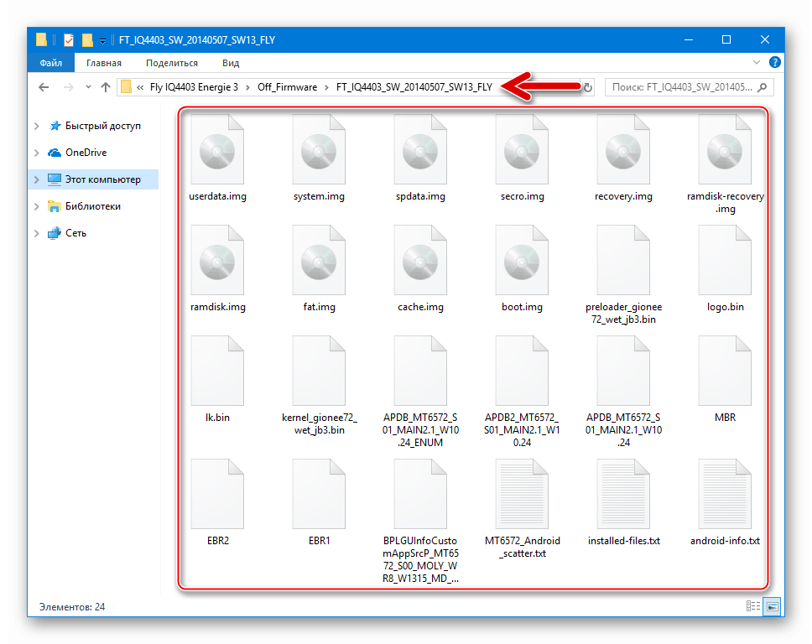812x644 pixels.
Task: Click the help question mark icon
Action: click(x=775, y=63)
